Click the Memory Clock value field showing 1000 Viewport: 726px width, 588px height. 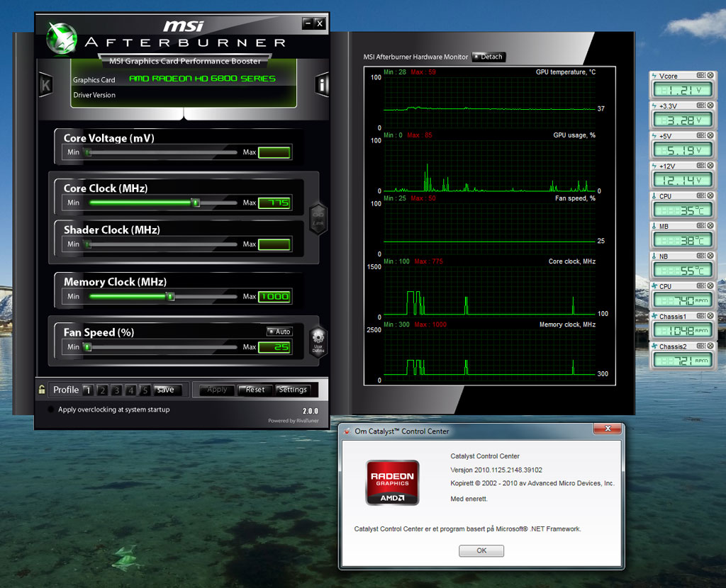pos(274,297)
